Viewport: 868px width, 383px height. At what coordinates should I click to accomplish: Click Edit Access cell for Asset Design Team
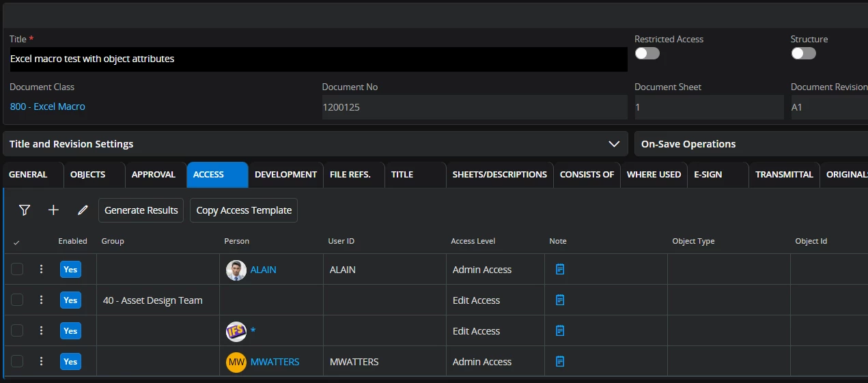coord(495,300)
